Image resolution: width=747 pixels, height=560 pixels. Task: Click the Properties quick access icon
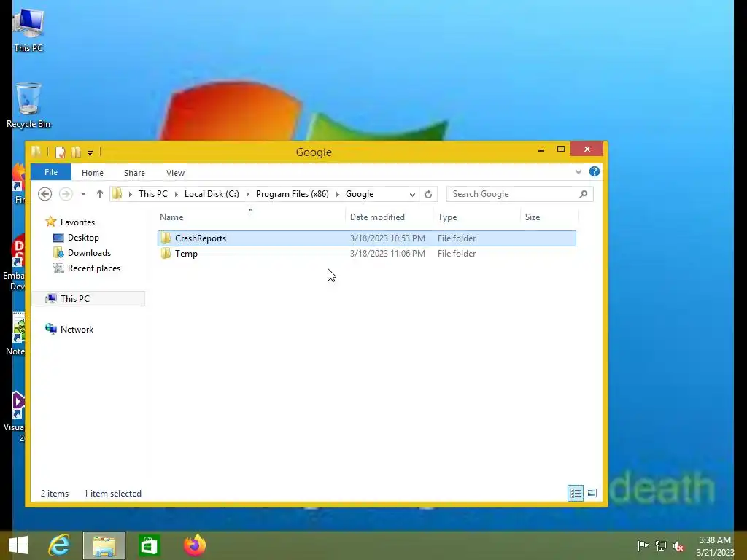point(60,152)
